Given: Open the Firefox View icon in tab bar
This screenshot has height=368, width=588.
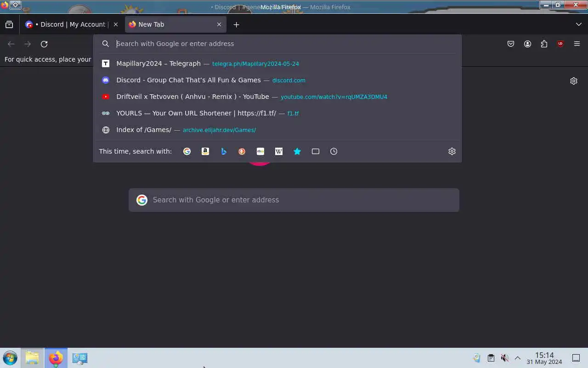Looking at the screenshot, I should click(9, 24).
